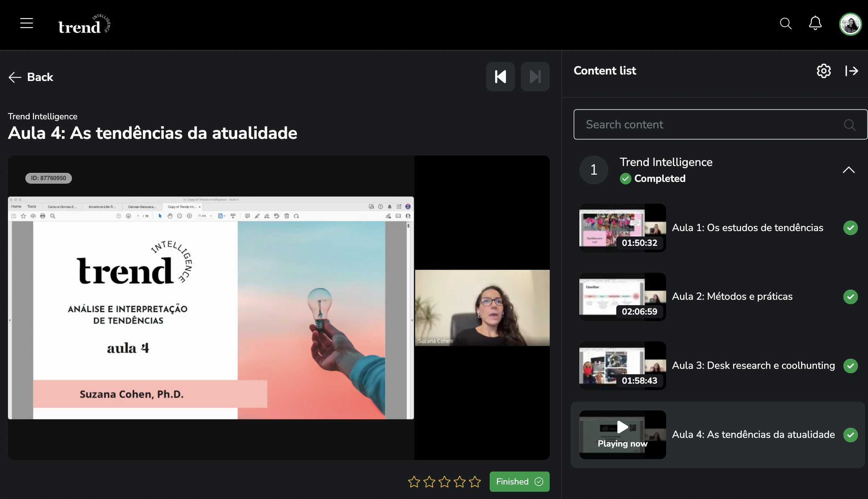Rate the lesson two stars

(x=429, y=482)
